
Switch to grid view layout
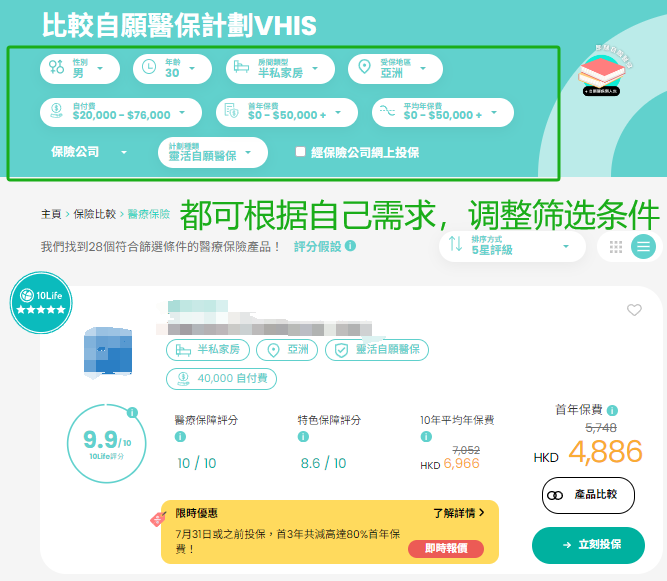[616, 246]
